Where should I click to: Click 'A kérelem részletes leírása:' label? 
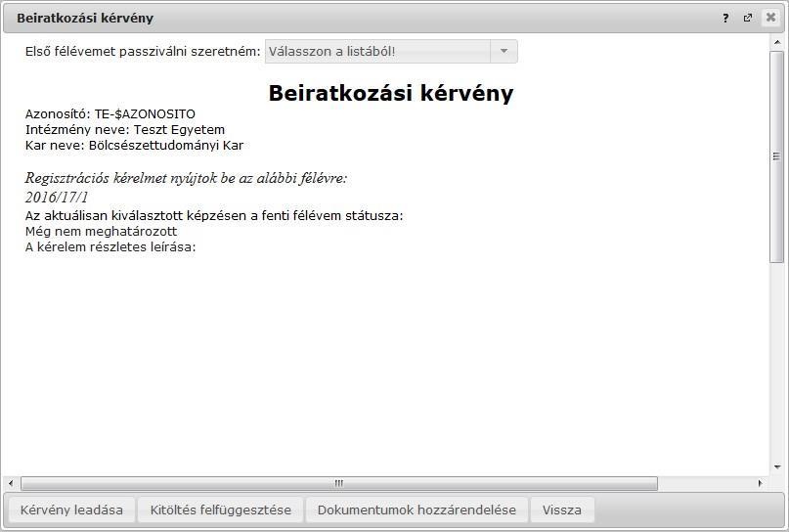point(110,247)
